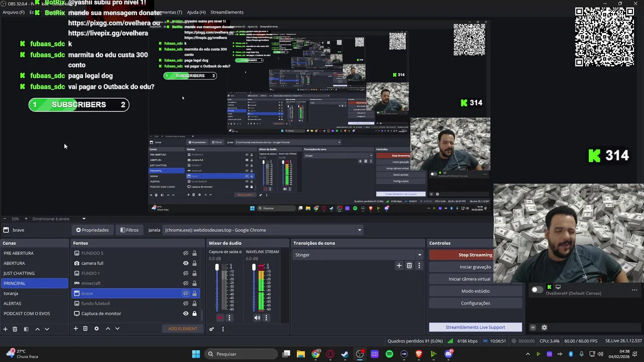Screen dimensions: 644x362
Task: Open Spotify from the taskbar
Action: click(x=389, y=354)
